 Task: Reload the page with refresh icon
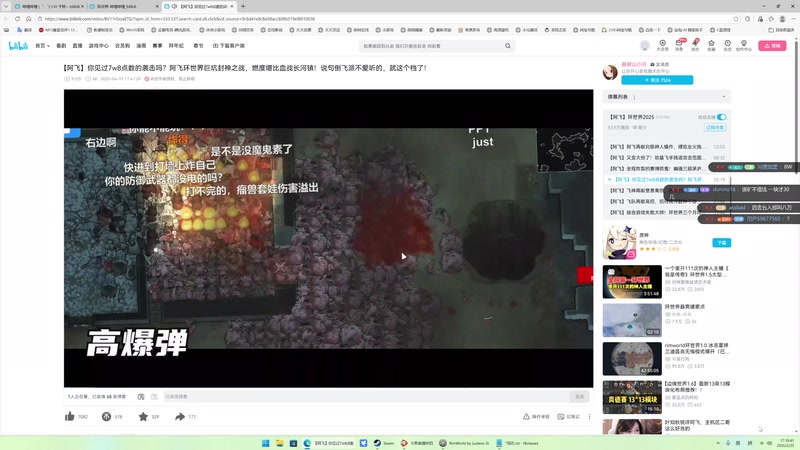coord(17,19)
